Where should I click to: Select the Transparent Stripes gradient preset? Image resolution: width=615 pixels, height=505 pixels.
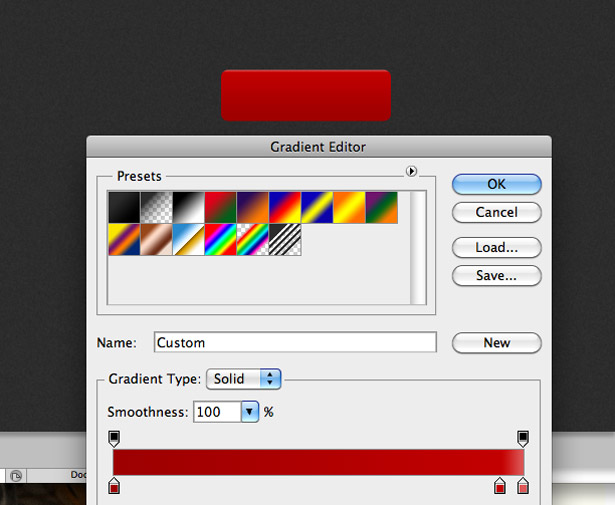285,240
